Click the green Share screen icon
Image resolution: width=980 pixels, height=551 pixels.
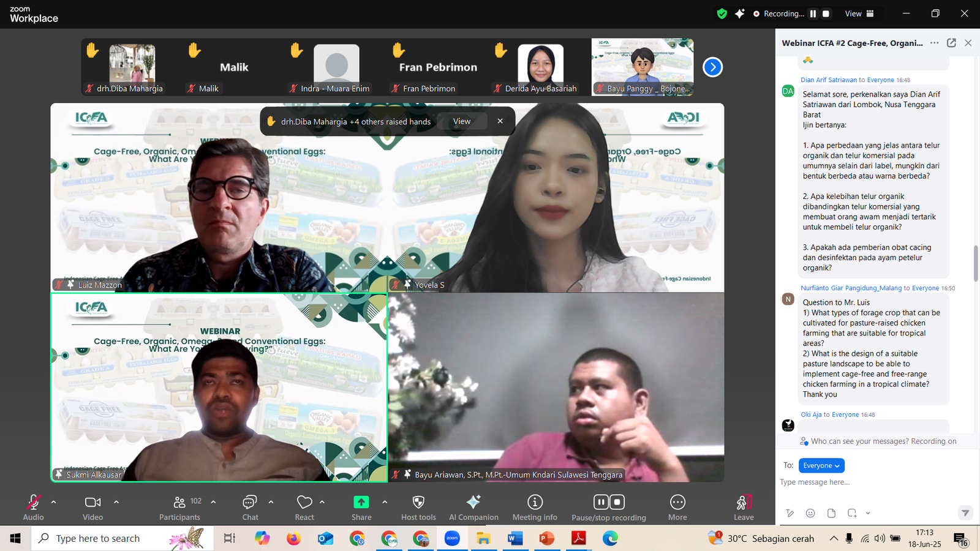point(361,503)
